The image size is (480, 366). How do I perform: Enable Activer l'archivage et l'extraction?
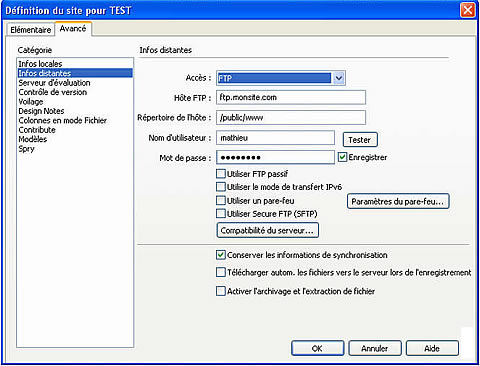[x=221, y=291]
